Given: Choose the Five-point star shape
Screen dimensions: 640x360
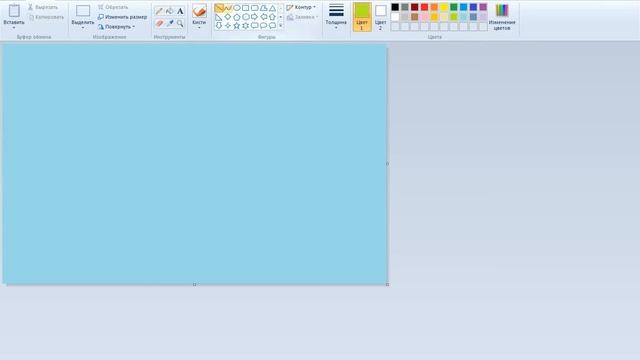Looking at the screenshot, I should click(x=237, y=26).
